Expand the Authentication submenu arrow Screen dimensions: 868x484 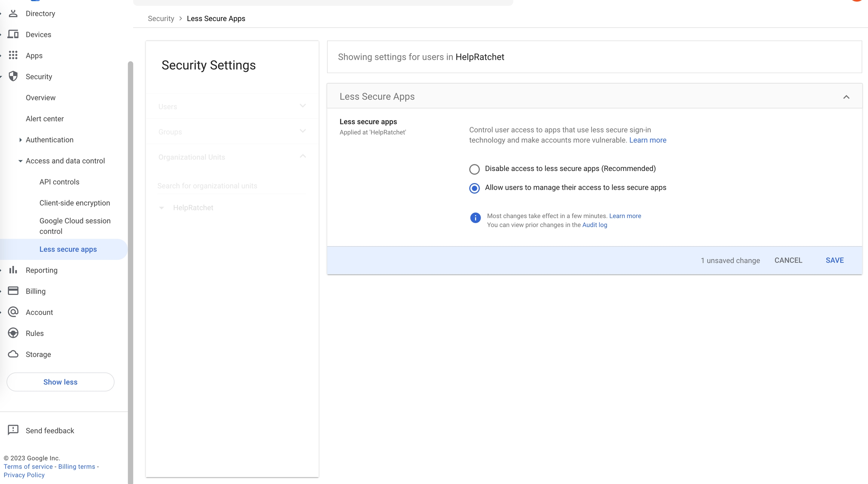point(20,140)
